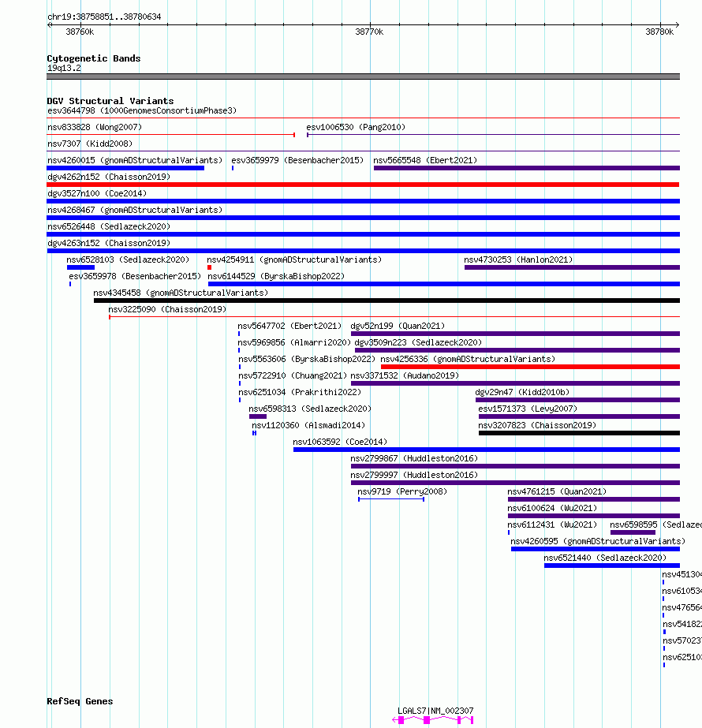Click the nsv7307 (Kidd2008) label

click(90, 144)
